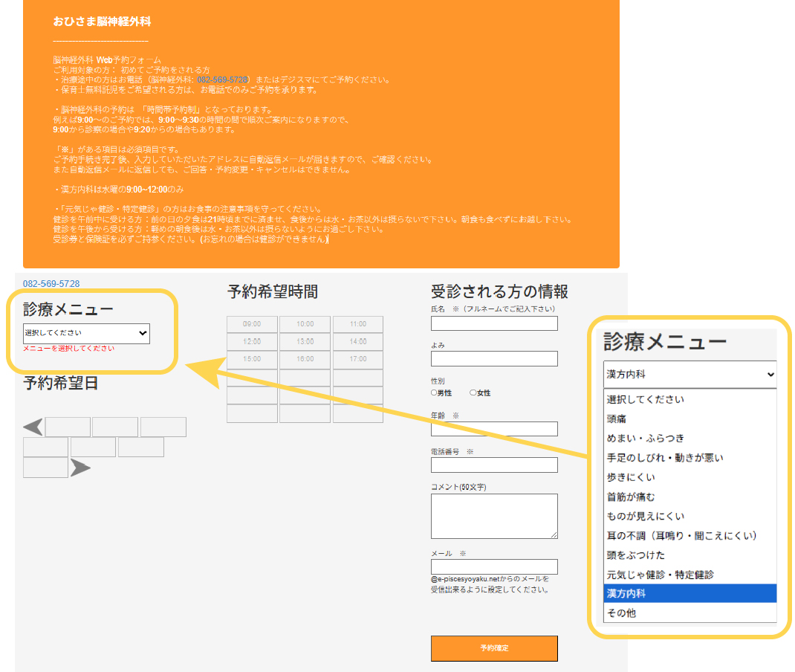Click the 予約確定 button
Image resolution: width=795 pixels, height=672 pixels.
pos(493,647)
